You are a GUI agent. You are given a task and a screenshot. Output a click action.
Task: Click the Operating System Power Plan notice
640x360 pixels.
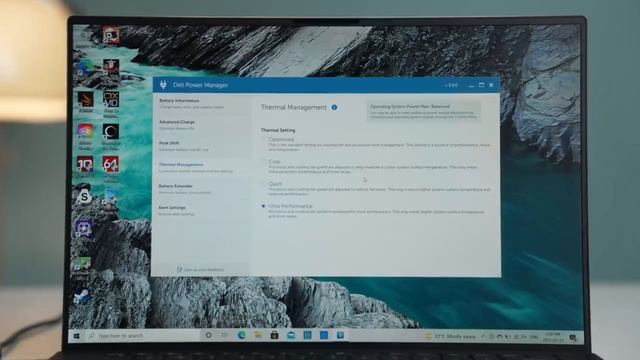(423, 111)
